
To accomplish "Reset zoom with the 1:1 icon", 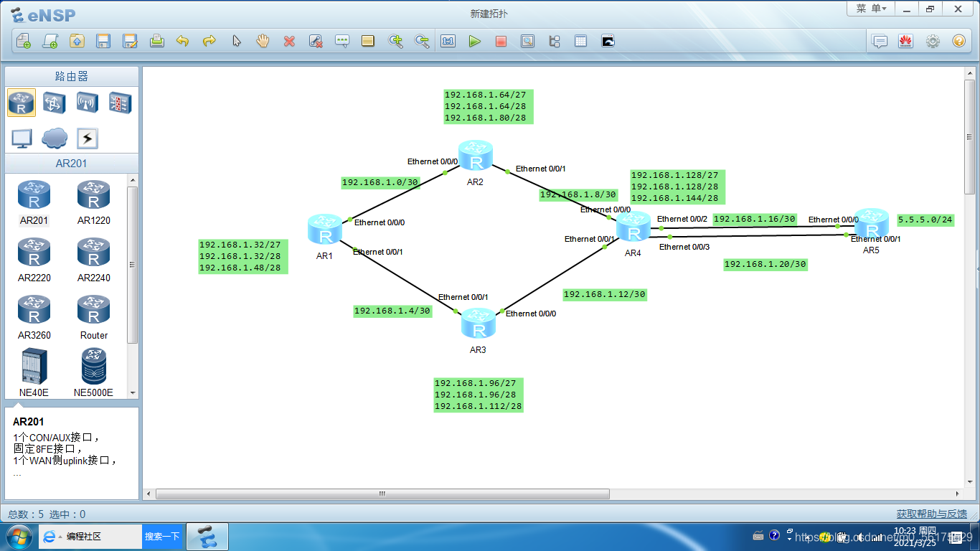I will pyautogui.click(x=448, y=41).
